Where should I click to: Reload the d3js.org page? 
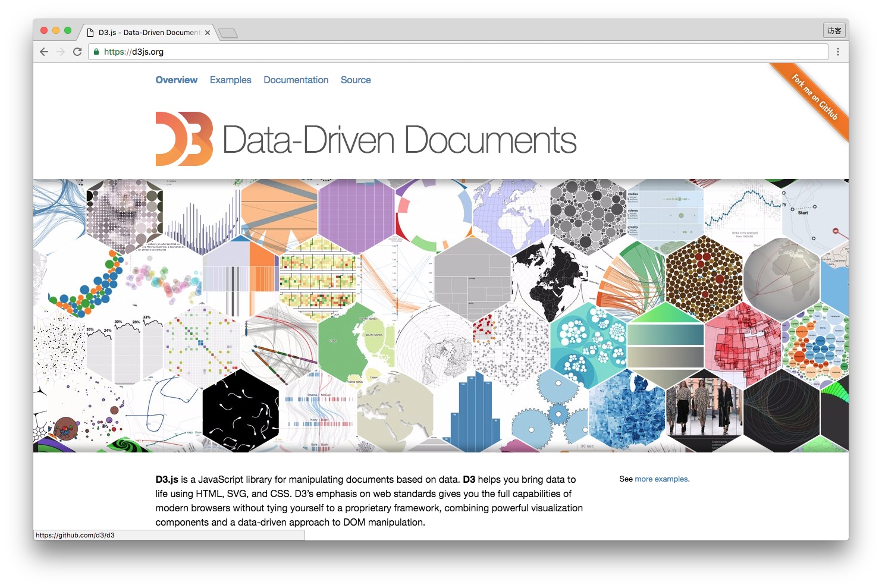coord(77,52)
